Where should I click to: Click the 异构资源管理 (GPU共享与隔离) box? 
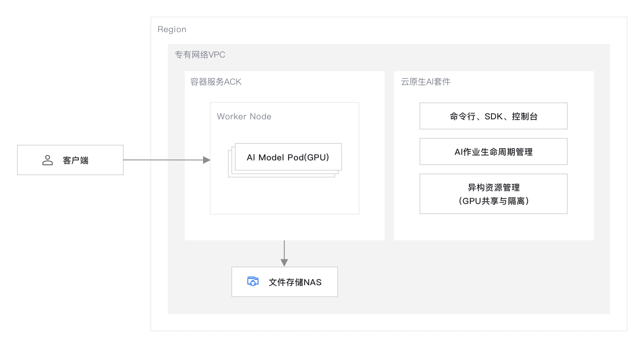click(494, 194)
